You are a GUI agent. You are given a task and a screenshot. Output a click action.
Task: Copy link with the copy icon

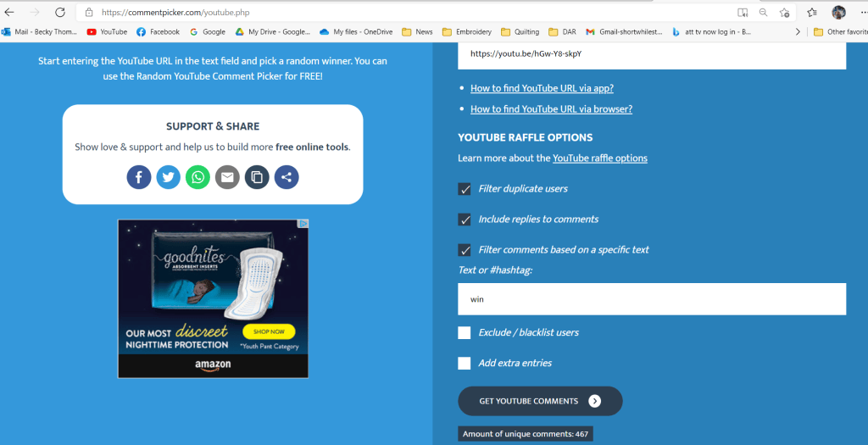pyautogui.click(x=257, y=177)
